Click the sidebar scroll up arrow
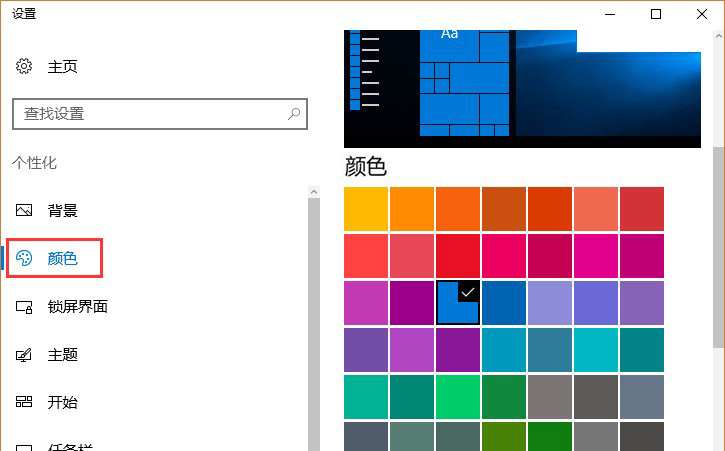This screenshot has width=725, height=451. (x=314, y=191)
